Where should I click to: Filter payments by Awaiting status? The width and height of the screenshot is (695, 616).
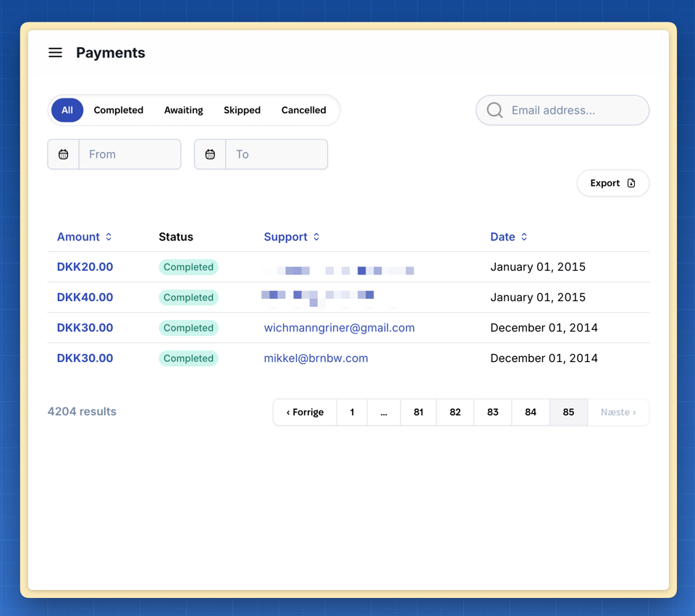tap(183, 110)
